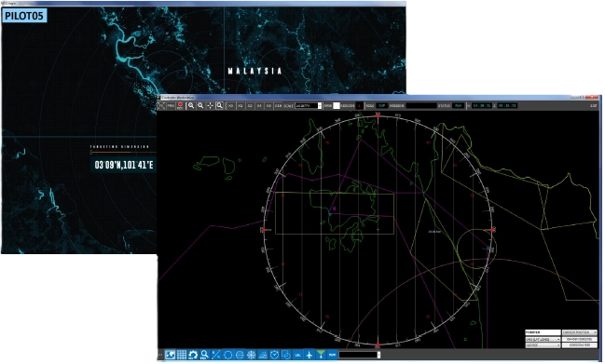Click the line measure tool icon
This screenshot has width=605, height=364.
point(216,355)
